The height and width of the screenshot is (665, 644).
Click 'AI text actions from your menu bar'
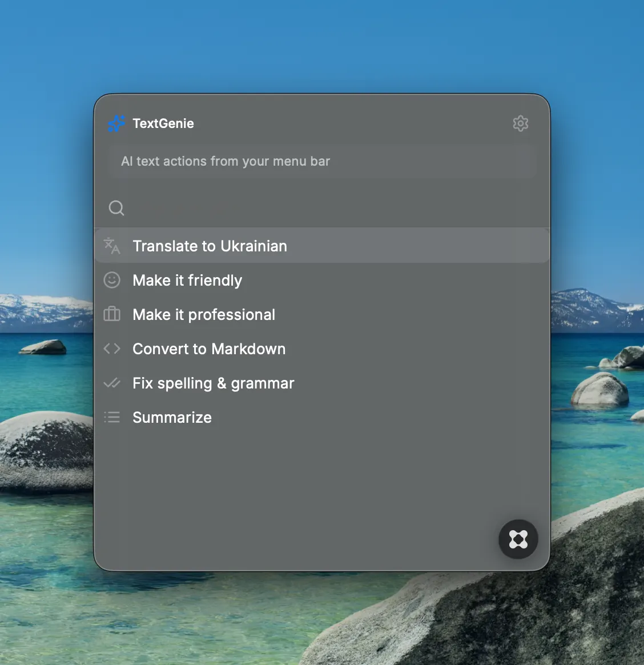pos(226,161)
